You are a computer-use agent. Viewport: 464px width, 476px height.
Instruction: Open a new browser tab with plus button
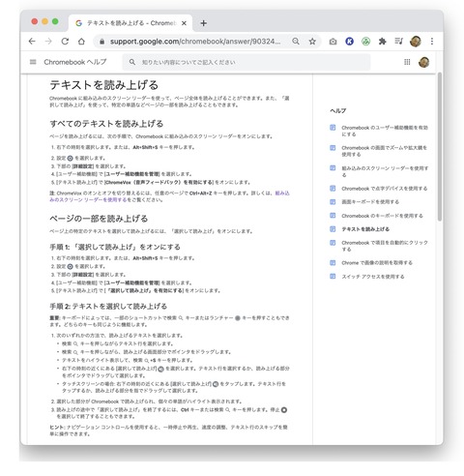coord(203,23)
